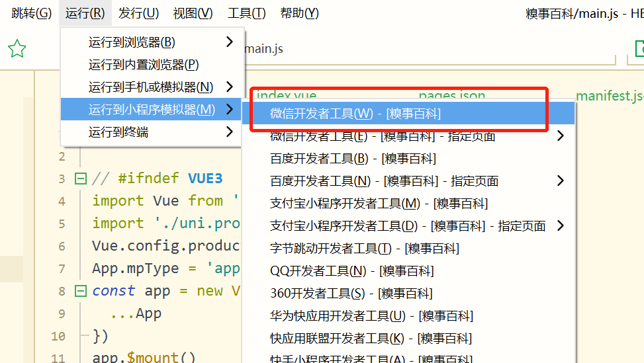Open the 发行(U) menu
This screenshot has width=644, height=363.
[x=138, y=13]
